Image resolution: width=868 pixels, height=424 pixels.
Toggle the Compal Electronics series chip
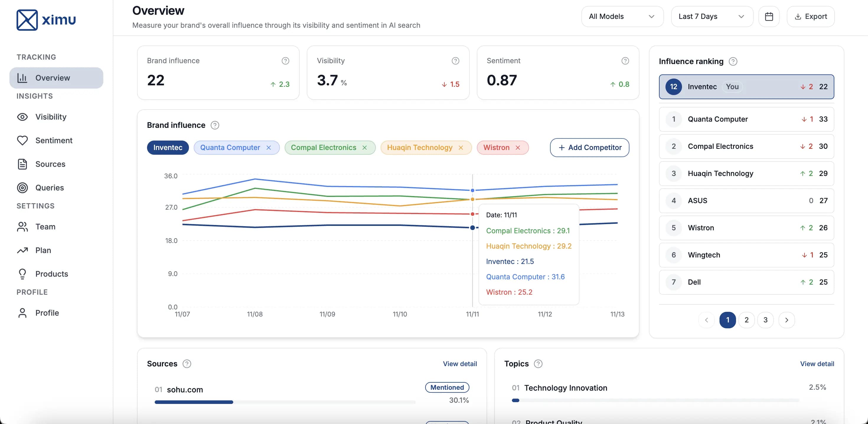point(323,148)
